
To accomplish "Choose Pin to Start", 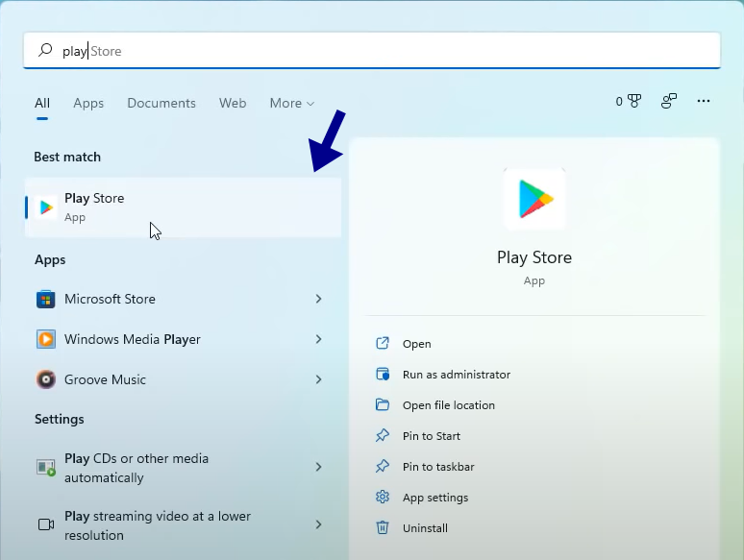I will click(432, 436).
